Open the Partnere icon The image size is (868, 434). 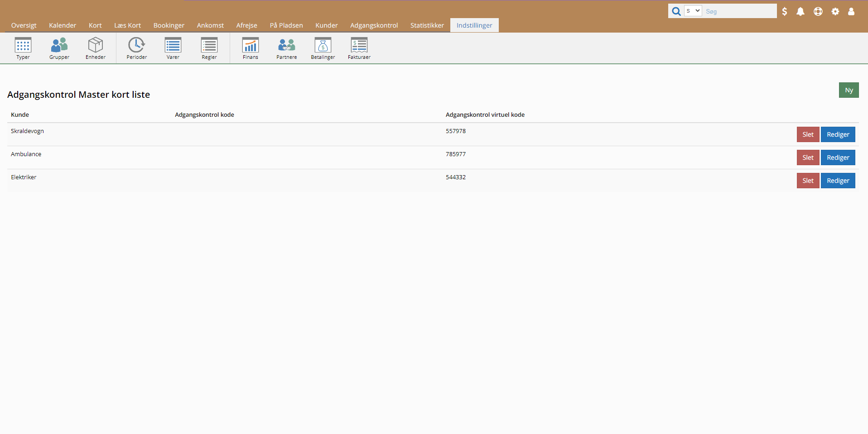pos(286,46)
